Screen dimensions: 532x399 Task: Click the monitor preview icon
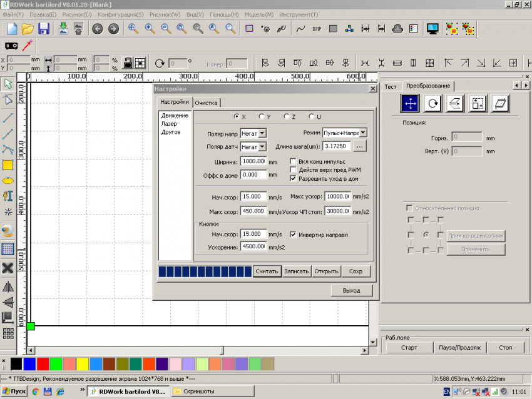[432, 29]
